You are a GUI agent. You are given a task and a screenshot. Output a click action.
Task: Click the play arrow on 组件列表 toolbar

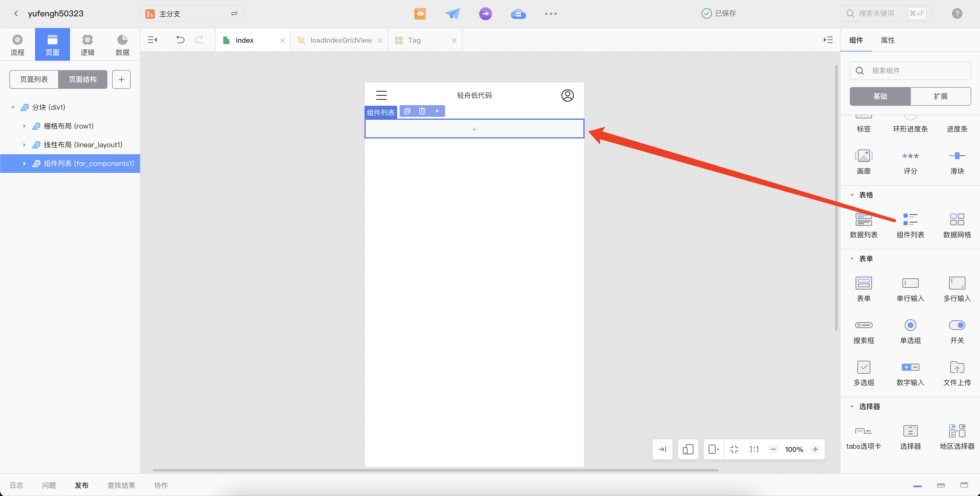coord(437,111)
